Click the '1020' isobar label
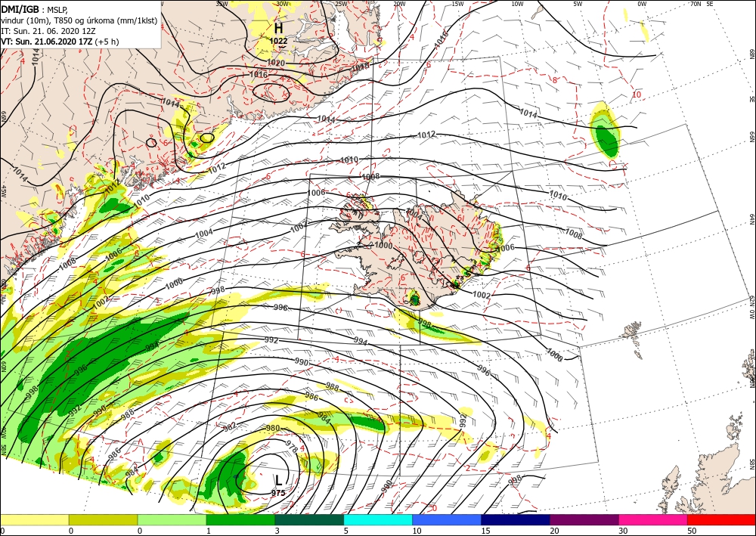This screenshot has height=536, width=756. 277,64
